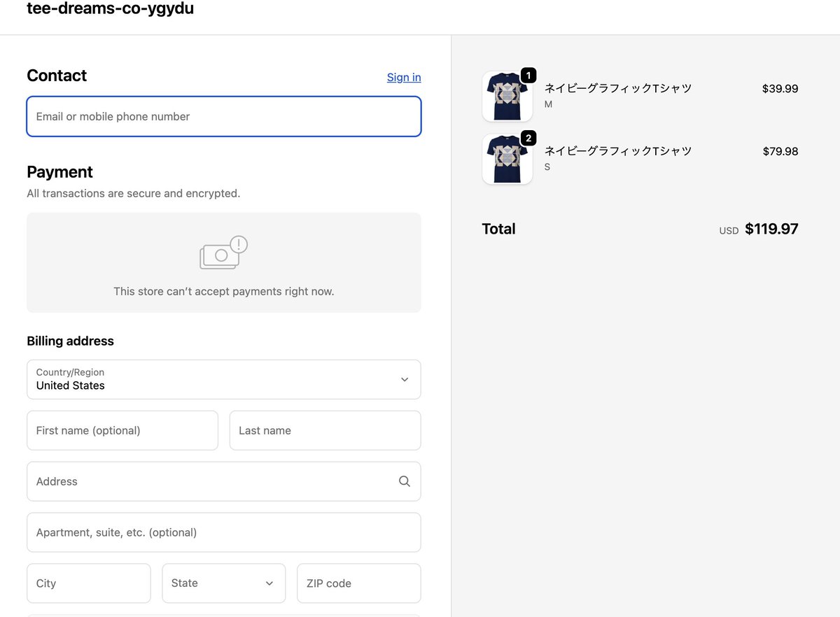Open the State dropdown
The image size is (840, 617).
pyautogui.click(x=223, y=583)
